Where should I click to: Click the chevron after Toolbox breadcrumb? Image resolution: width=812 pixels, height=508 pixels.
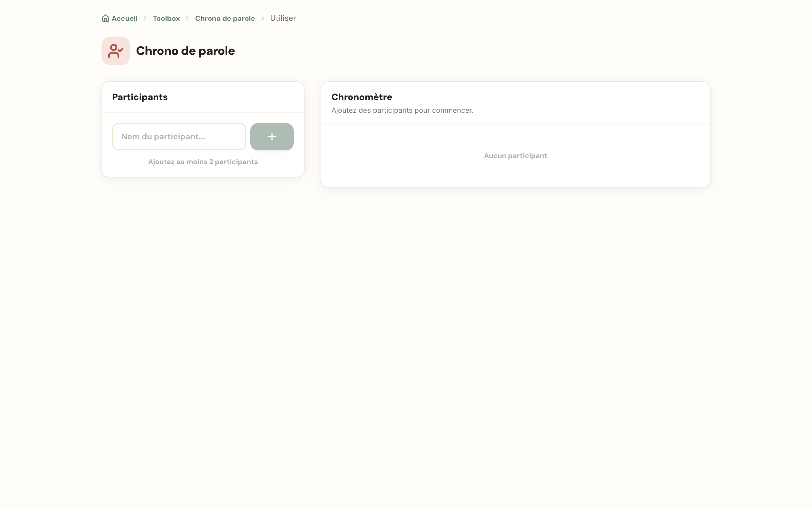[188, 18]
